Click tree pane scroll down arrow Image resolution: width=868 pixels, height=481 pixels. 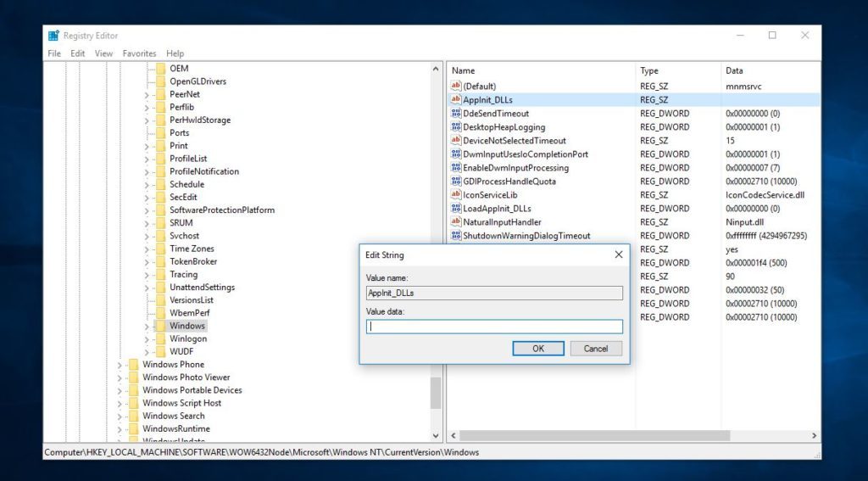(x=436, y=436)
